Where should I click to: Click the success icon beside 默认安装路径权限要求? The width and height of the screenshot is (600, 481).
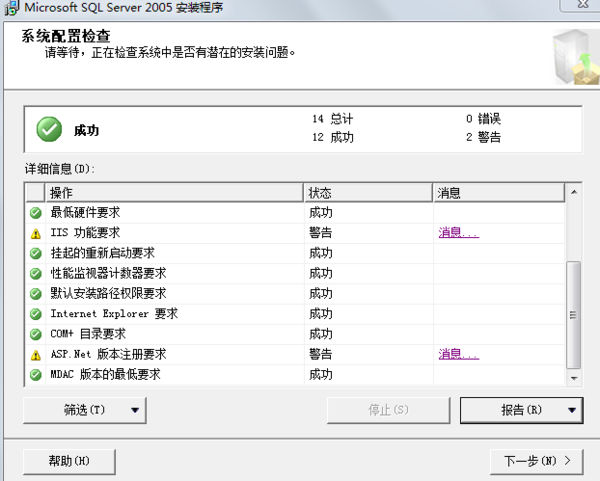36,294
